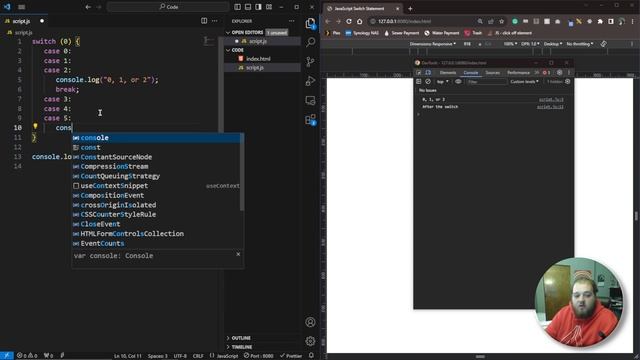Open a new browser tab

click(410, 8)
